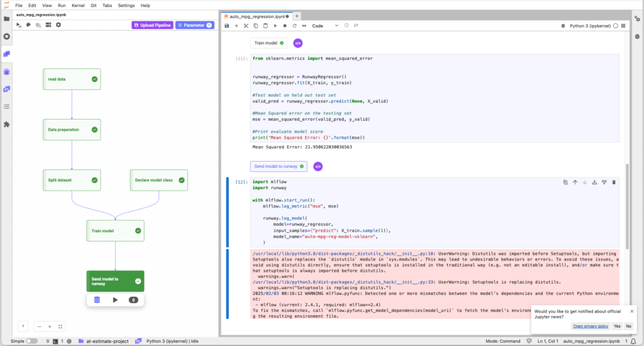The width and height of the screenshot is (644, 346).
Task: Click the Upload Pipeline button
Action: 152,25
